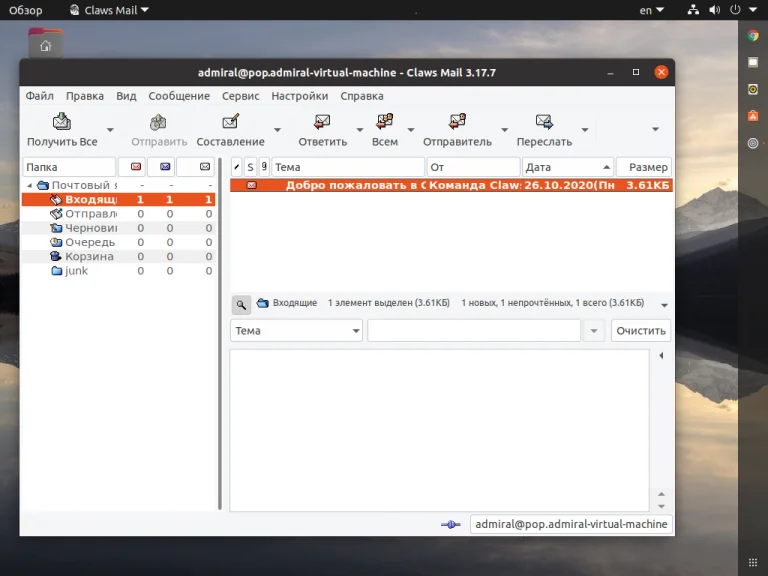Select the Очередь folder
The image size is (768, 576).
(119, 242)
